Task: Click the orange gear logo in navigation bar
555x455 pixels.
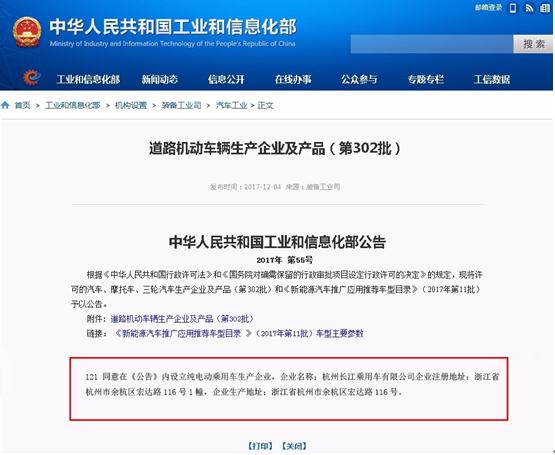Action: (x=32, y=78)
